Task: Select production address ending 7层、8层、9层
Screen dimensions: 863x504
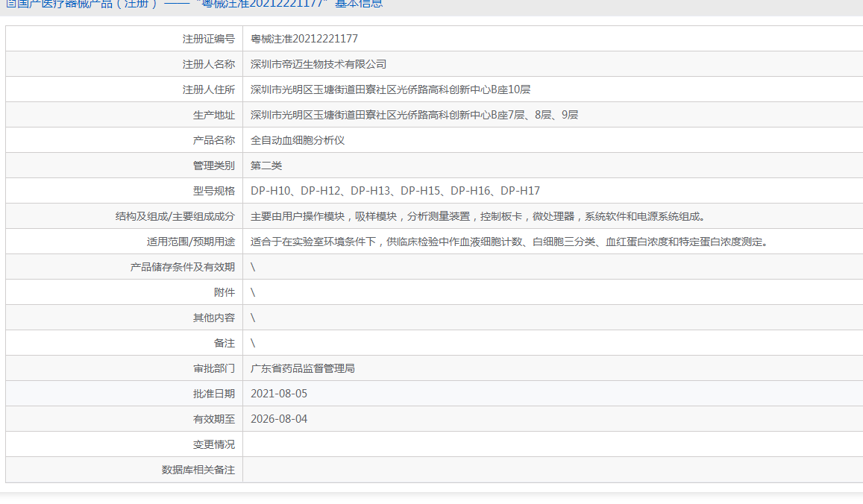Action: 414,115
